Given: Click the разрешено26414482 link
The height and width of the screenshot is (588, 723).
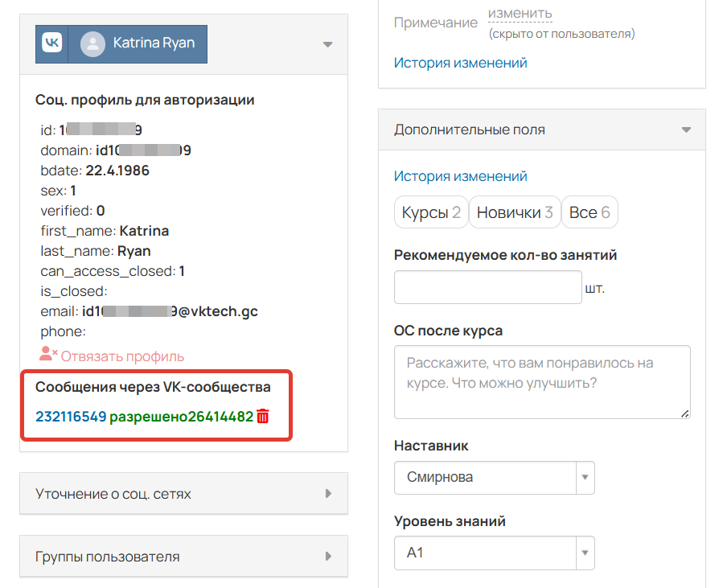Looking at the screenshot, I should click(x=185, y=416).
